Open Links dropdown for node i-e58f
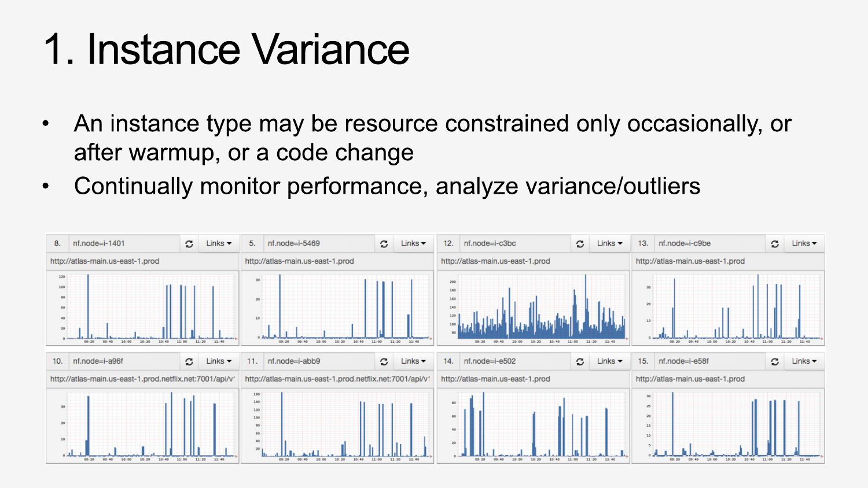Viewport: 868px width, 488px height. pyautogui.click(x=804, y=361)
